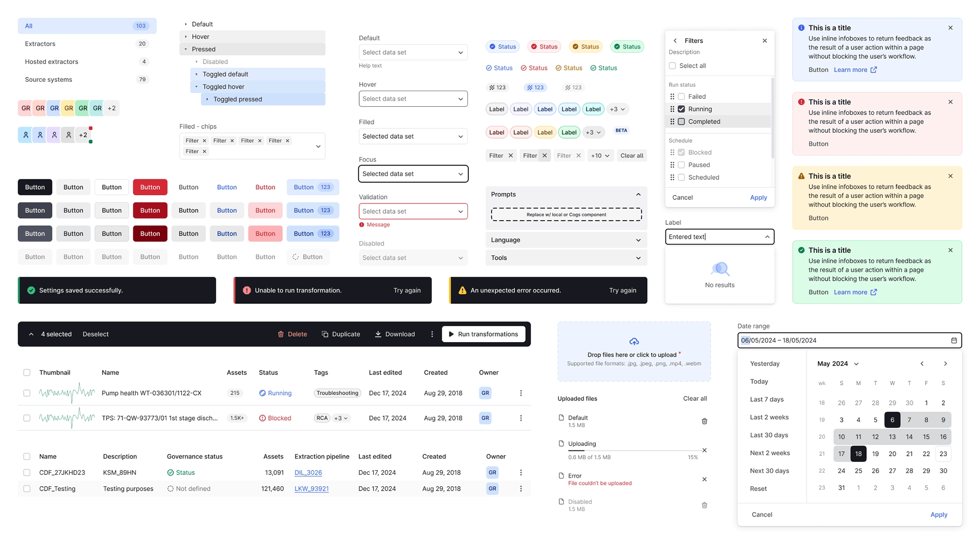Screen dimensions: 980x544
Task: Click the Duplicate icon in action bar
Action: pos(325,334)
